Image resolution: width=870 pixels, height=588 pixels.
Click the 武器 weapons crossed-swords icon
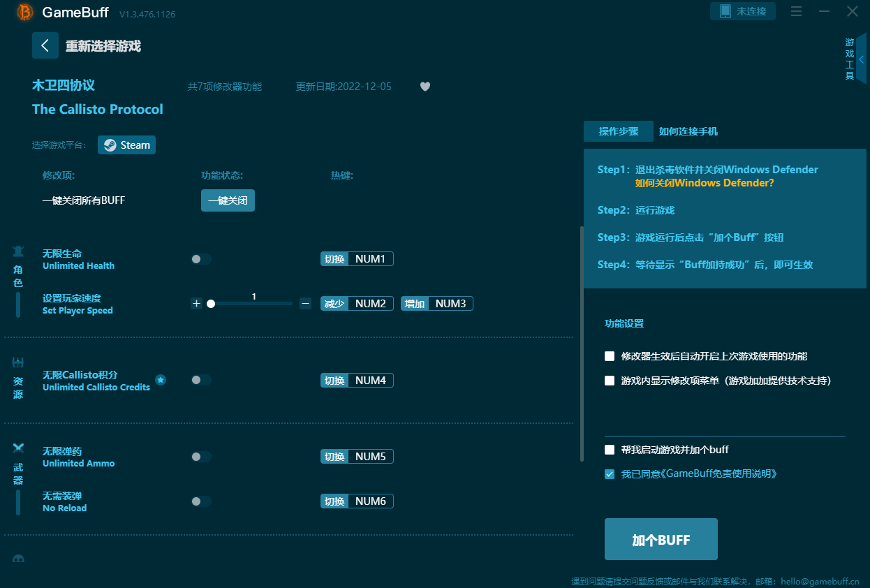pos(18,448)
